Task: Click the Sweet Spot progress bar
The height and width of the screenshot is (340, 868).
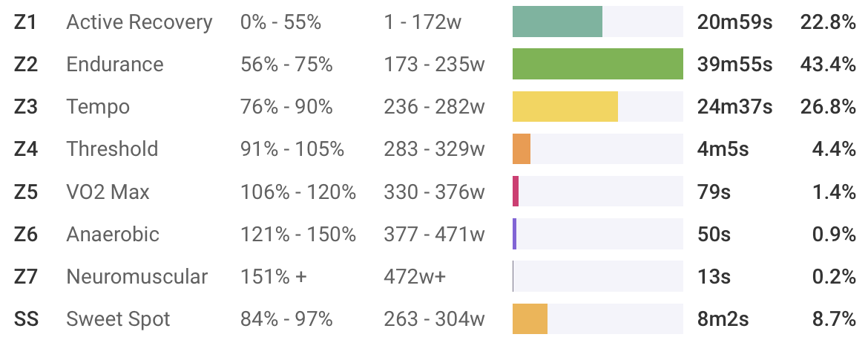Action: pyautogui.click(x=530, y=319)
